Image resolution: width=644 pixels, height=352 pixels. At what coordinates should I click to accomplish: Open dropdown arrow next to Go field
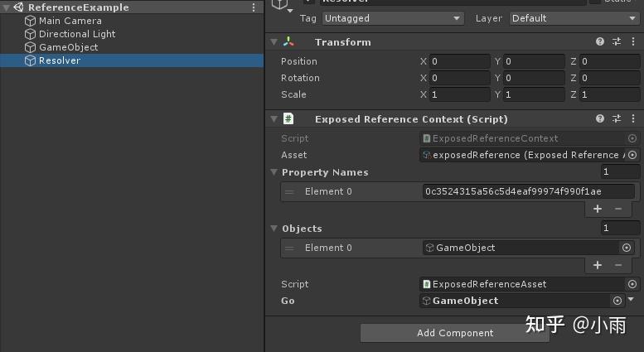(x=632, y=300)
